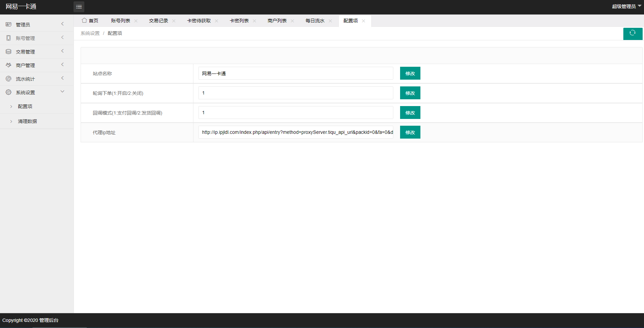644x328 pixels.
Task: Expand the 交易管理 sidebar submenu
Action: pos(62,51)
